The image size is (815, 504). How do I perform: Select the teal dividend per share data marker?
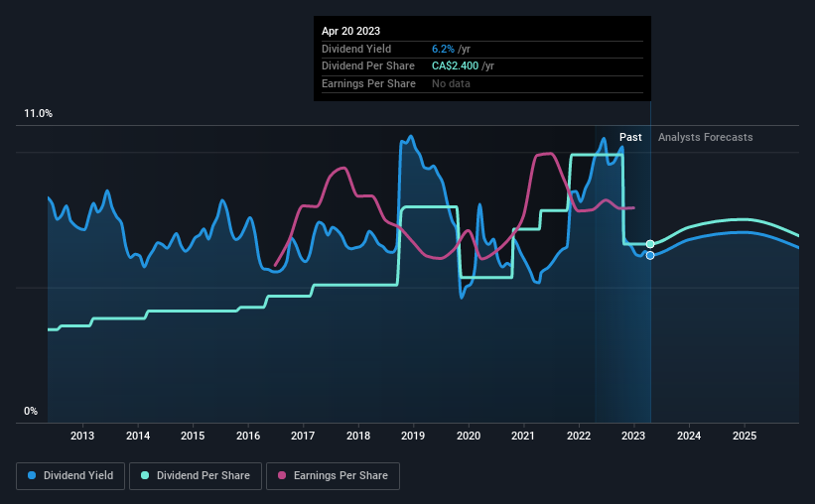coord(650,244)
